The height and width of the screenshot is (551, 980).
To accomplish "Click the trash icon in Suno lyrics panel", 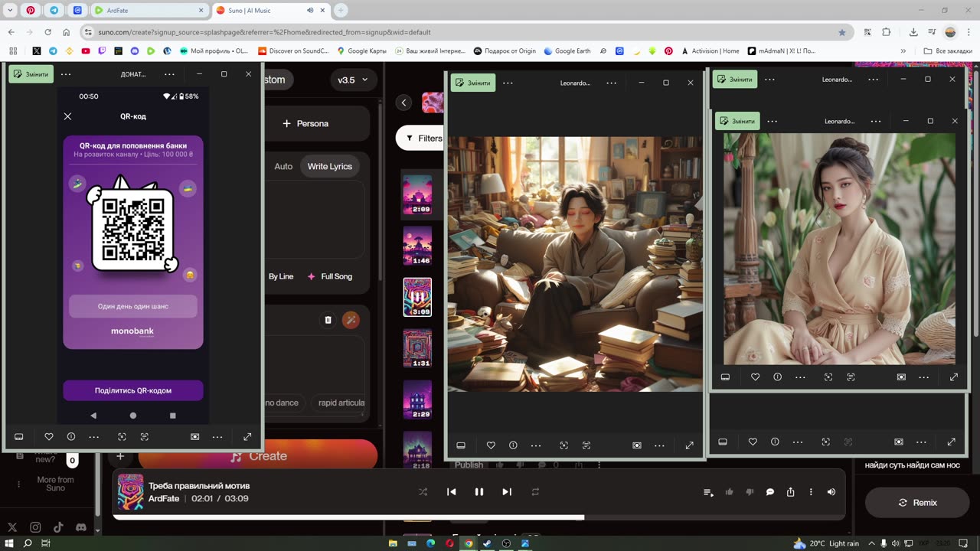I will (328, 320).
